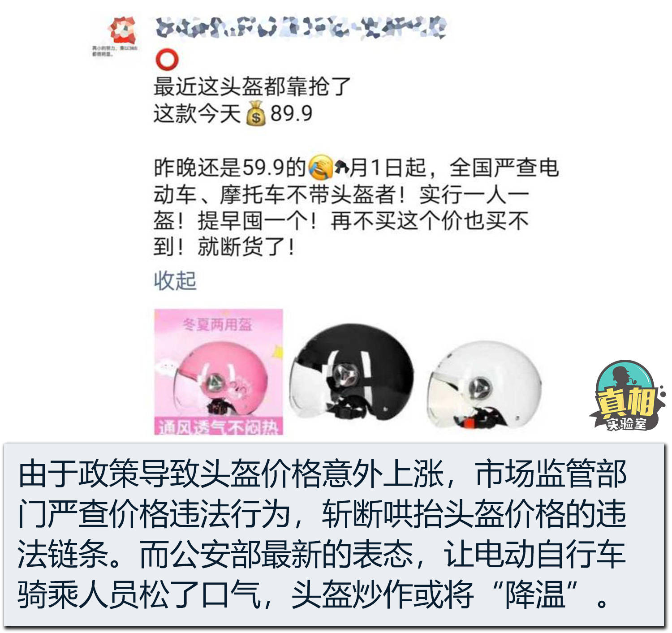The image size is (672, 633).
Task: Click the gray caption box about helmet prices
Action: (334, 534)
